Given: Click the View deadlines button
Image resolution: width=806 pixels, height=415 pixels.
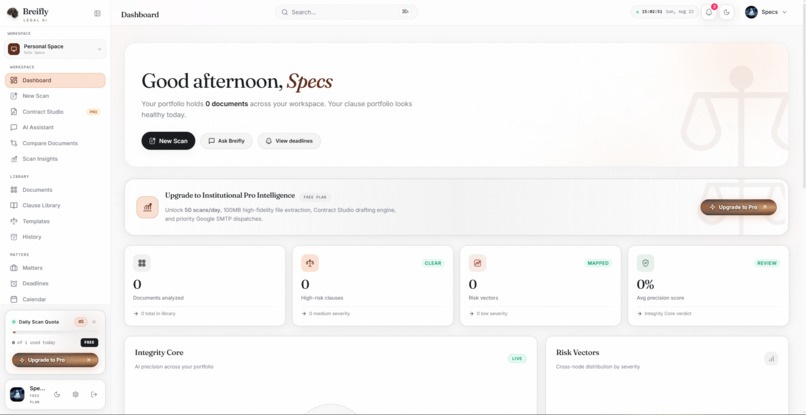Looking at the screenshot, I should tap(289, 141).
